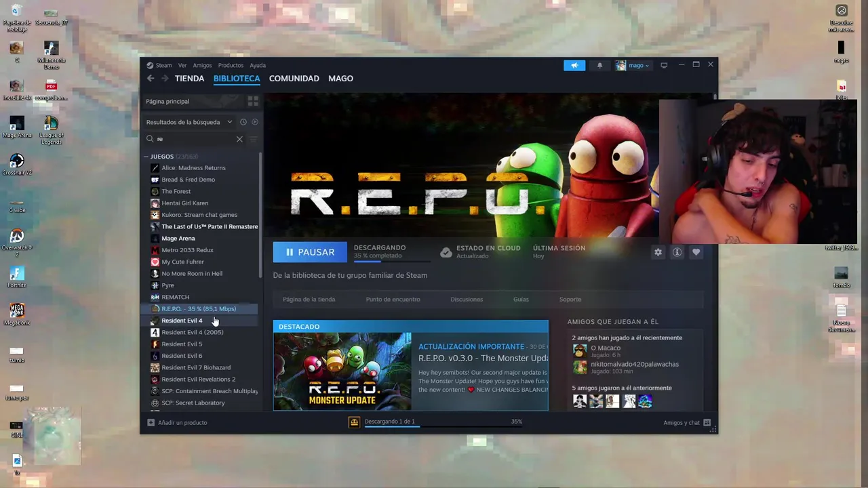Open the MAGO profile tab
Image resolution: width=868 pixels, height=488 pixels.
pyautogui.click(x=340, y=79)
